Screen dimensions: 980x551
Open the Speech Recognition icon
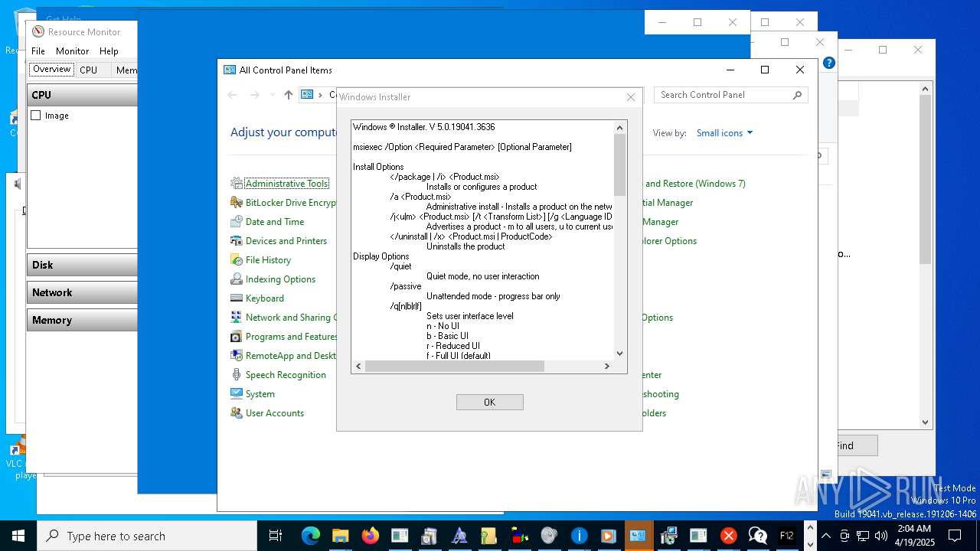[x=237, y=375]
